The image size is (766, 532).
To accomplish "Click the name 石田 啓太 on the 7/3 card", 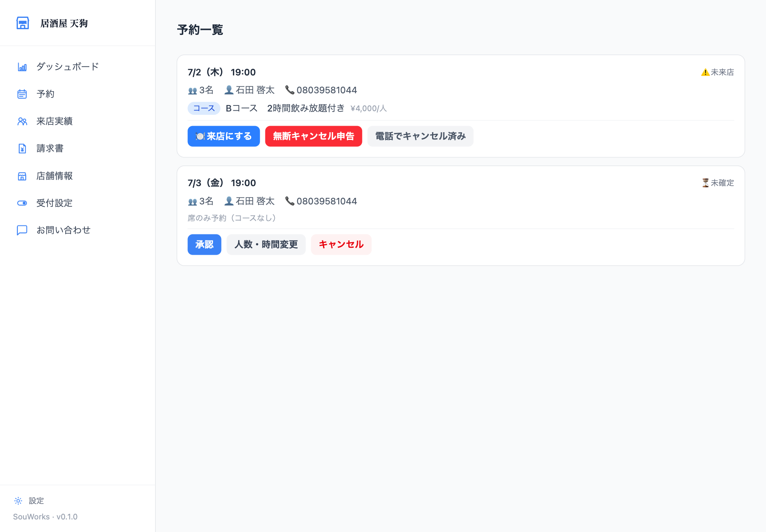I will click(255, 201).
